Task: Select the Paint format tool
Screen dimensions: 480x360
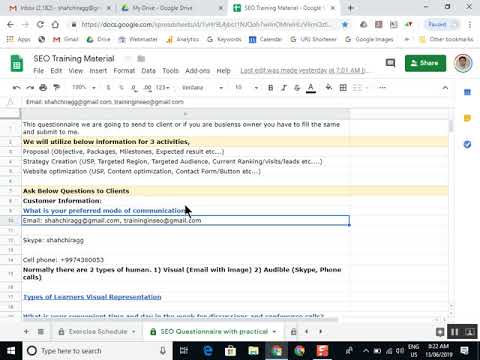Action: point(57,88)
